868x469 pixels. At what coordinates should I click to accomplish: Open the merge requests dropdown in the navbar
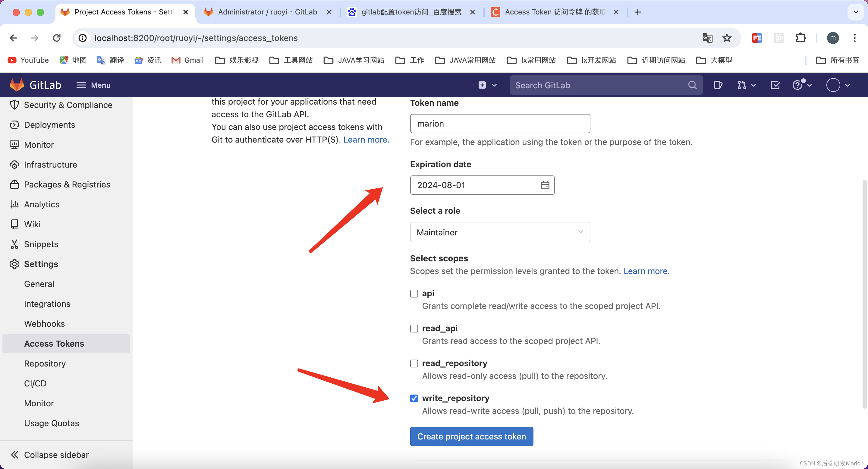pos(746,85)
